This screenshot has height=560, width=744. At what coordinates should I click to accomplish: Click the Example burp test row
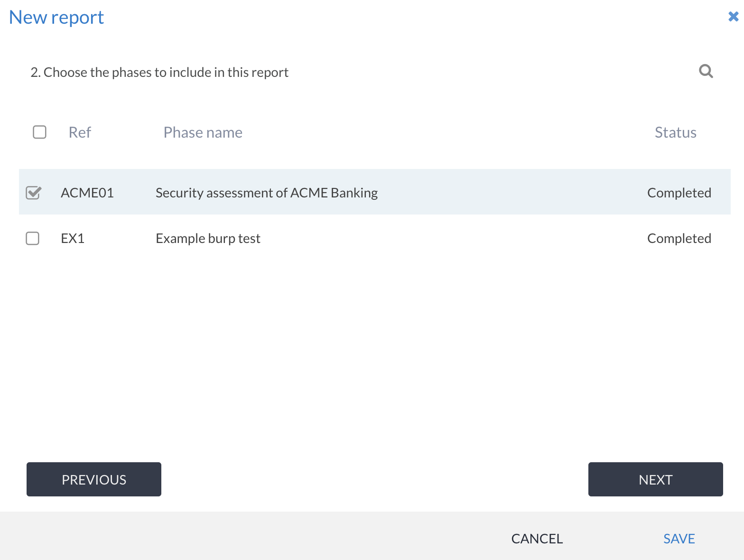click(208, 238)
